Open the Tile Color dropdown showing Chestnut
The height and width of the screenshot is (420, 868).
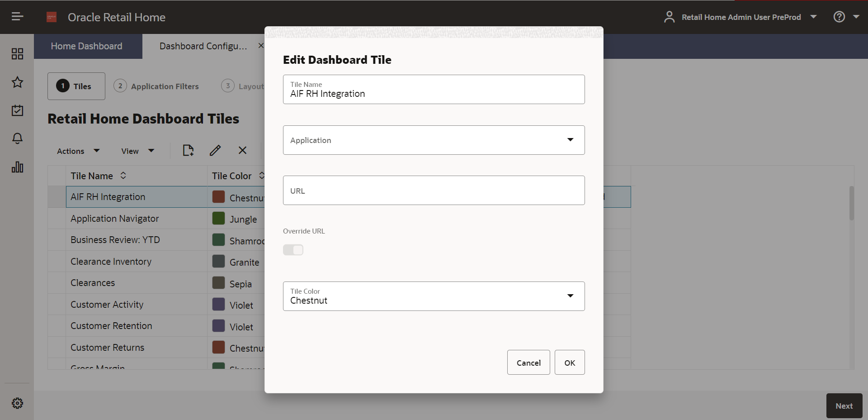(x=570, y=296)
